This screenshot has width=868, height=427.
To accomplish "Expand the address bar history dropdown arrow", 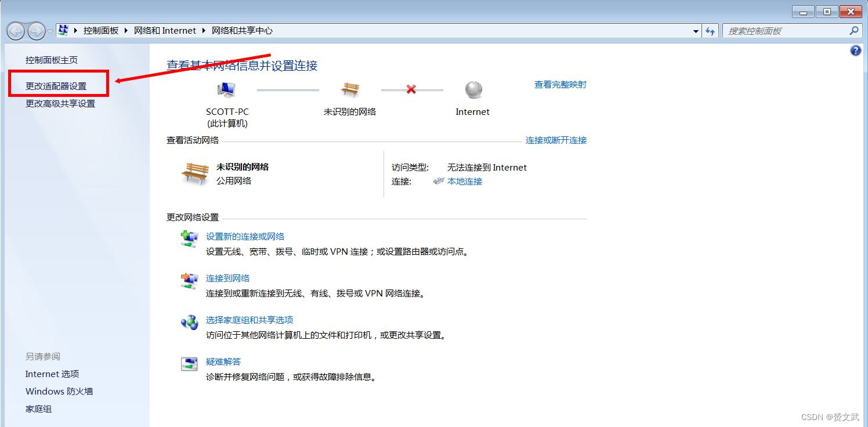I will point(696,31).
